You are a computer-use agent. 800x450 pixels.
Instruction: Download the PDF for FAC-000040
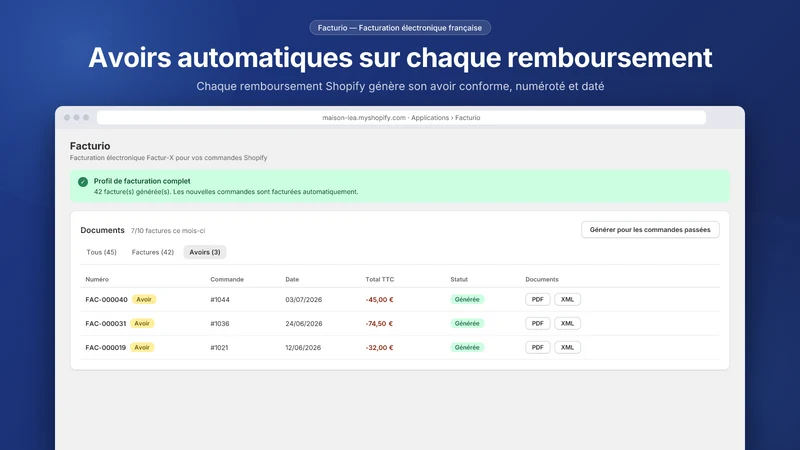[x=538, y=299]
